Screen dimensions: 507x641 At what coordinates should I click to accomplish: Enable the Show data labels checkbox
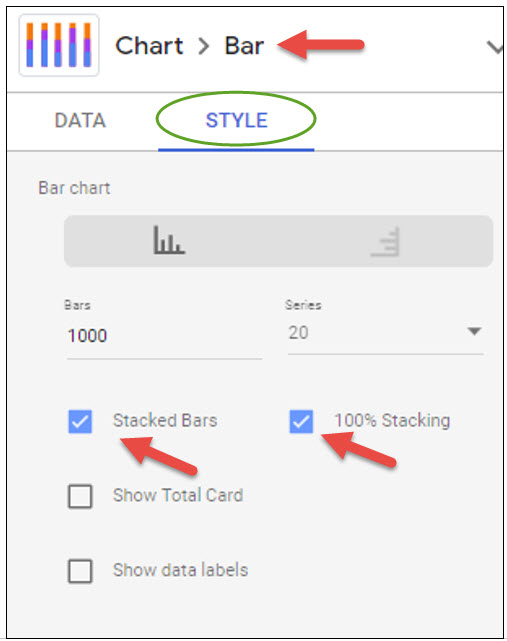click(80, 571)
